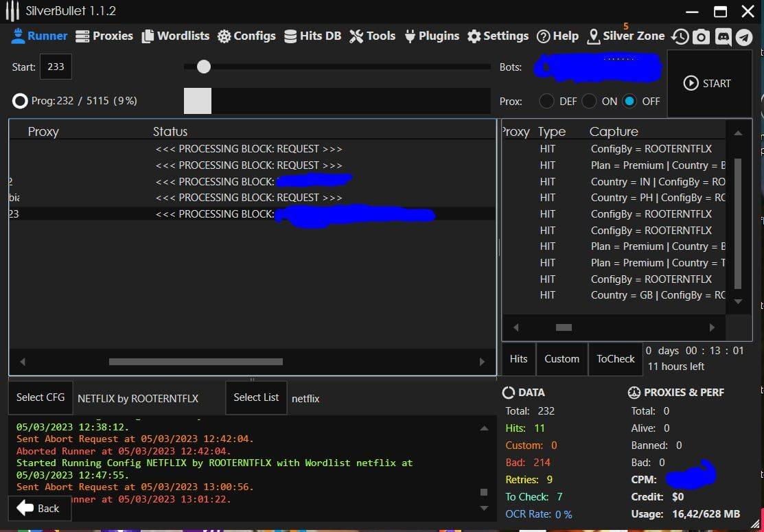This screenshot has height=532, width=764.
Task: Click the Bots slider handle
Action: [203, 67]
